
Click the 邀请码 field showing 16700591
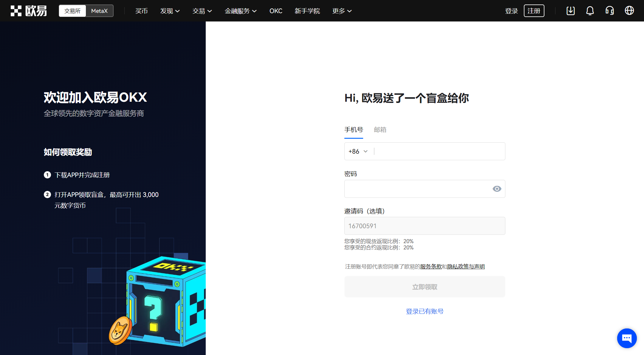pyautogui.click(x=425, y=226)
